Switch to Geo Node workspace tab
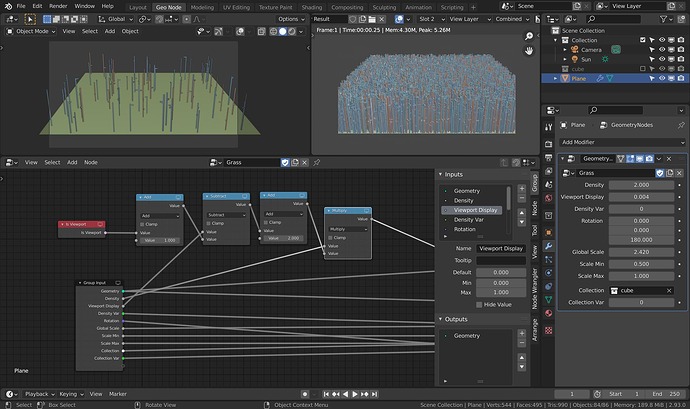This screenshot has width=690, height=409. click(x=169, y=7)
